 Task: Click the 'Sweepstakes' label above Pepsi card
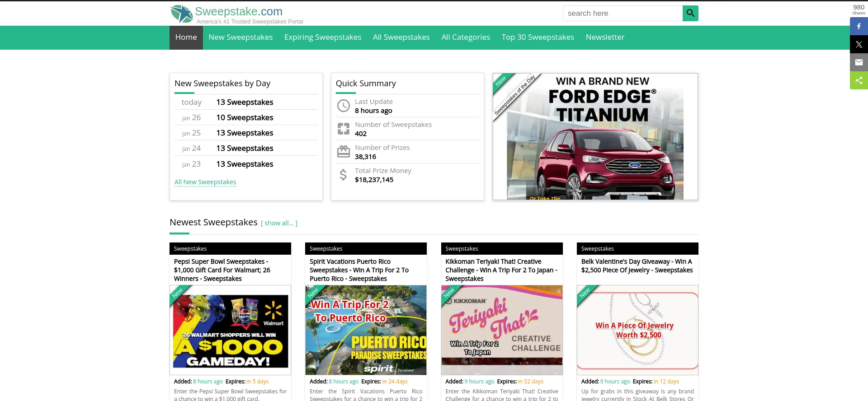pos(190,249)
